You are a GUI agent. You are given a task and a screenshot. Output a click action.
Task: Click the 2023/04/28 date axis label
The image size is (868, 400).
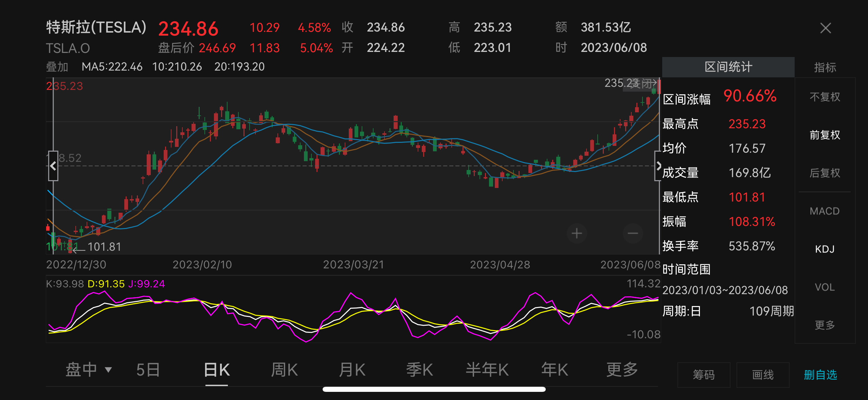(500, 265)
